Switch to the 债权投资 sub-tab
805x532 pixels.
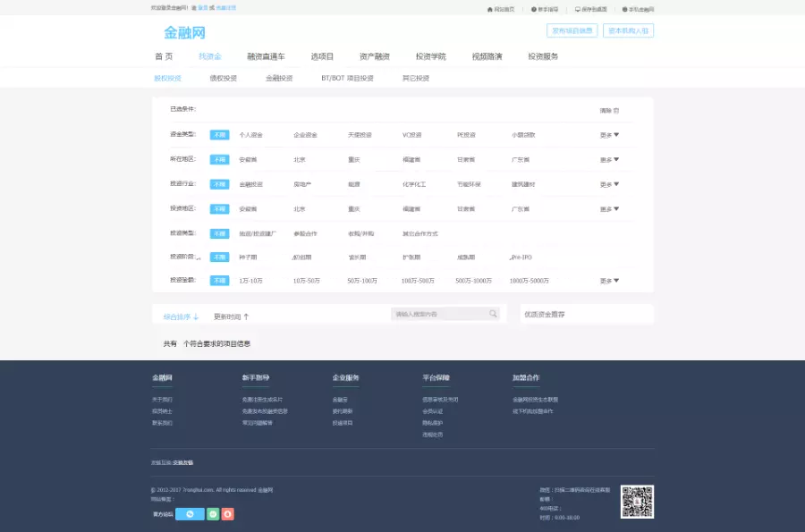[223, 79]
